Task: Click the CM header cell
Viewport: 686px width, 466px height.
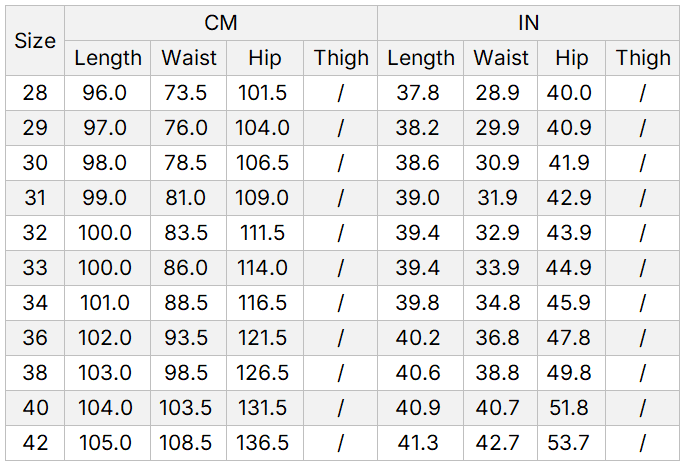Action: [221, 23]
